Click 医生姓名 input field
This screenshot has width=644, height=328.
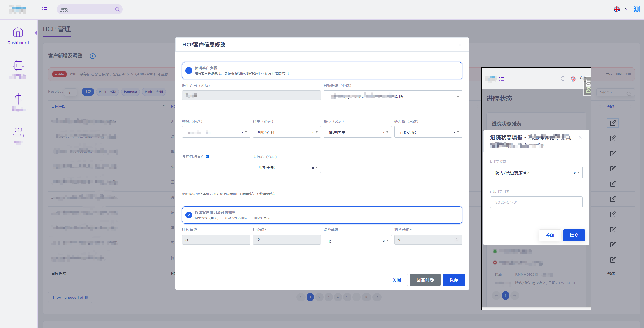(x=251, y=95)
